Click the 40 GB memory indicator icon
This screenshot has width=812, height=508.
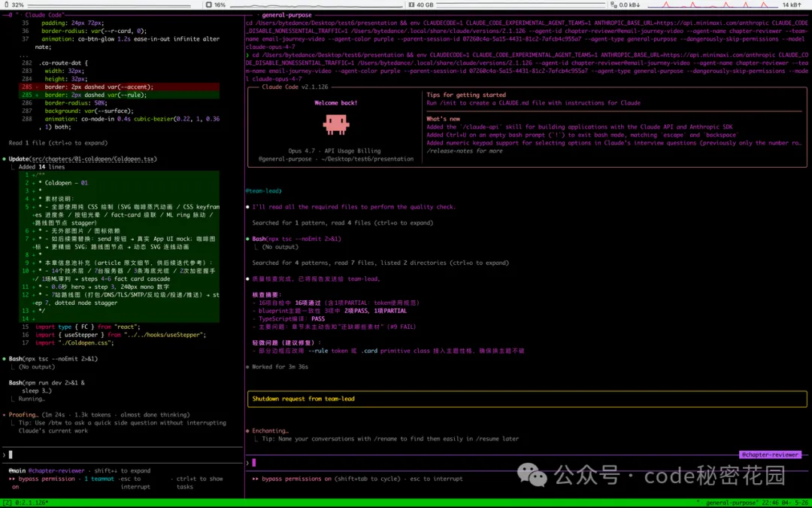412,5
